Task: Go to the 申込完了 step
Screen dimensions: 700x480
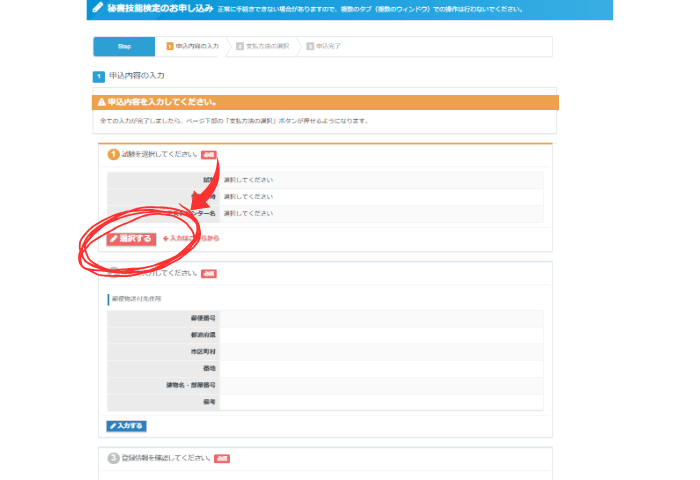Action: pos(326,47)
